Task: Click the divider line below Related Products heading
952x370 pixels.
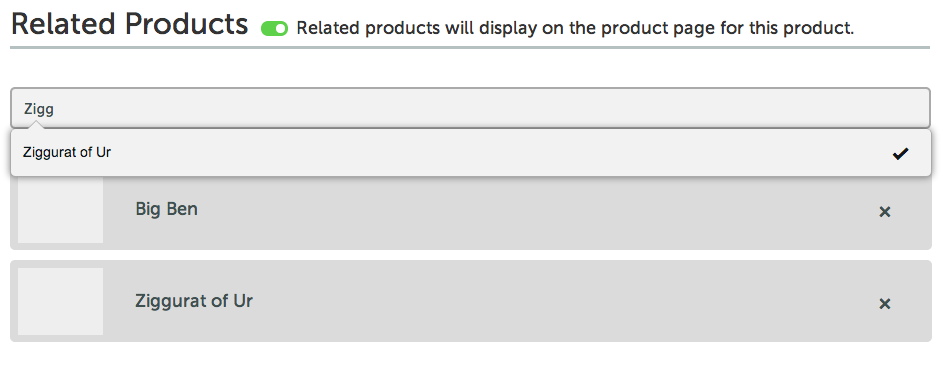Action: click(470, 47)
